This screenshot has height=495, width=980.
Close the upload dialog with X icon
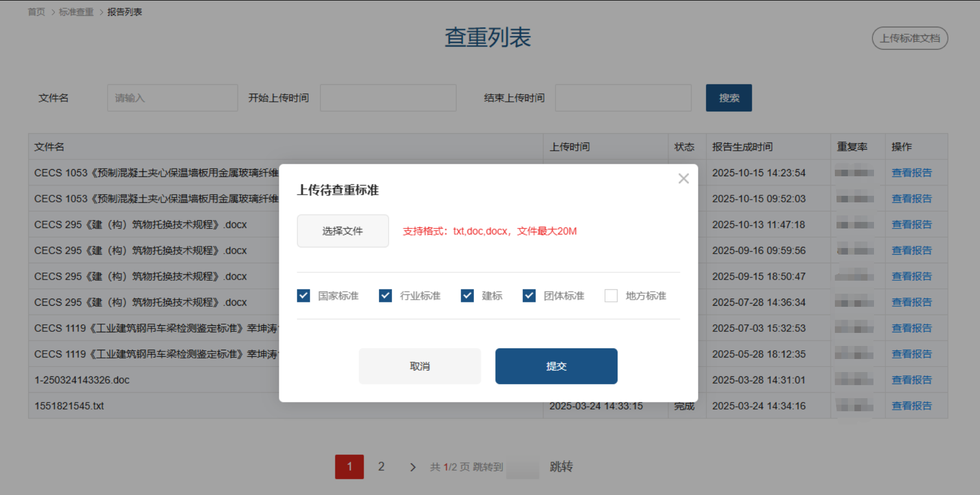tap(683, 178)
